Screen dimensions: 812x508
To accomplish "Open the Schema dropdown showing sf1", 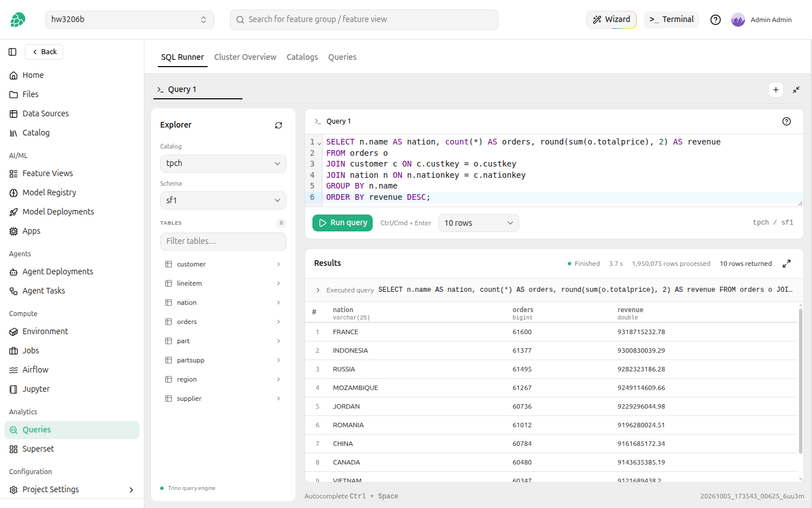I will point(223,200).
